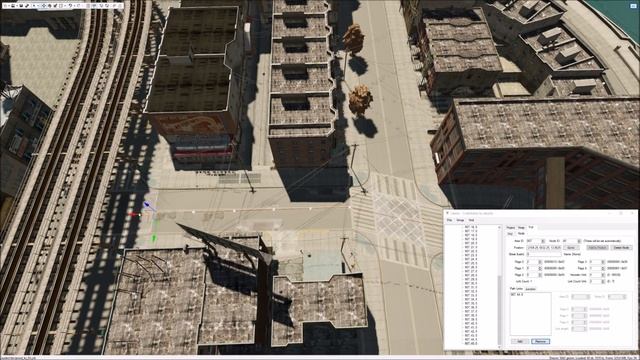Click the Street hash input field
Screen dimensions: 640x360
coord(544,254)
